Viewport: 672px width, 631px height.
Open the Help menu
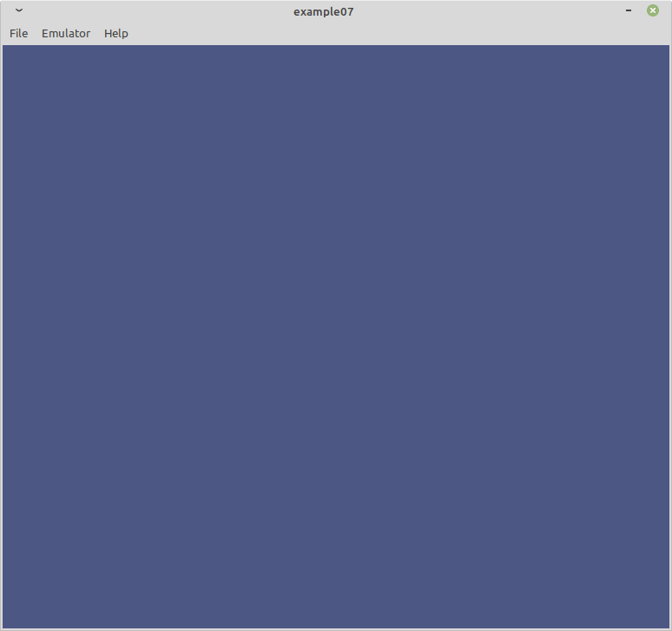click(x=116, y=33)
